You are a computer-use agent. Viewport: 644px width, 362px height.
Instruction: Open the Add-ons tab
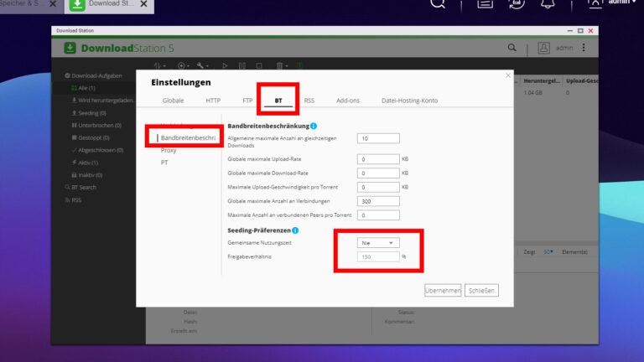348,101
